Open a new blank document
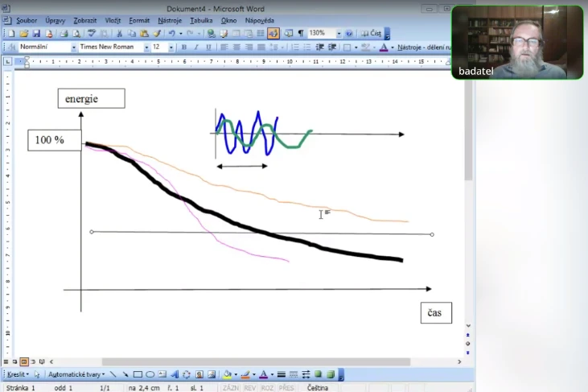Viewport: 588px width, 392px height. (x=10, y=34)
